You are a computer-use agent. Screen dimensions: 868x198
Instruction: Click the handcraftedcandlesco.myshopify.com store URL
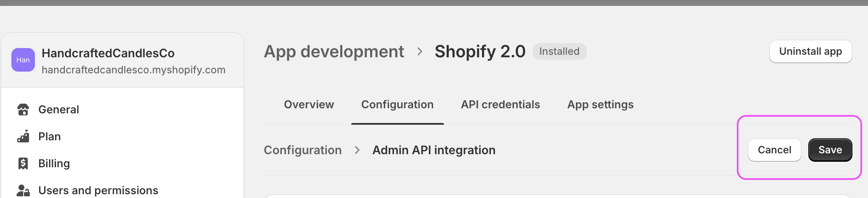coord(133,70)
